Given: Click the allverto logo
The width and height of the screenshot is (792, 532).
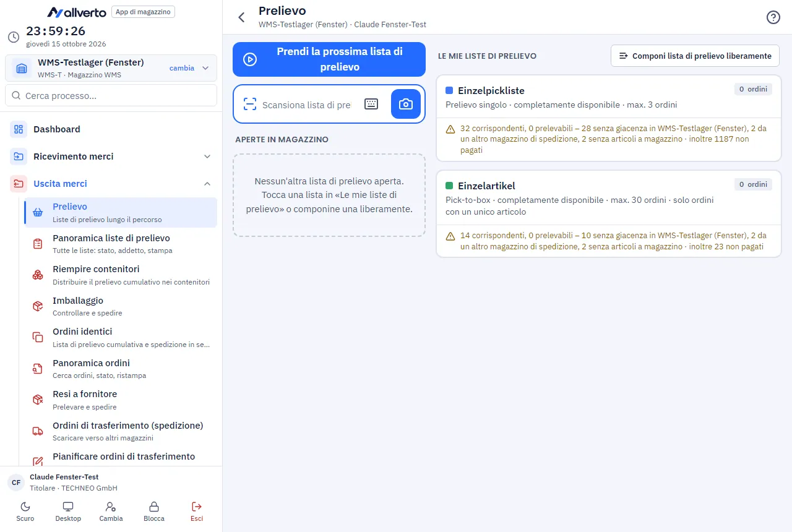Looking at the screenshot, I should [77, 12].
